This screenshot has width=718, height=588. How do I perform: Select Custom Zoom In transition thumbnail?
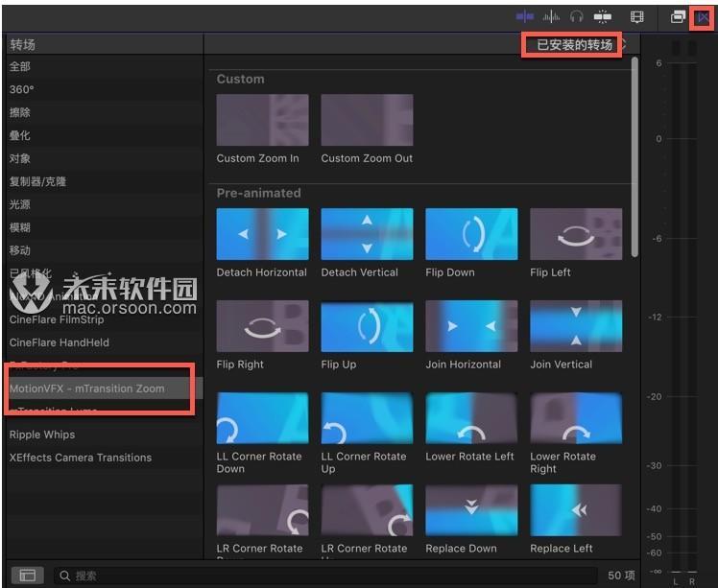tap(262, 120)
